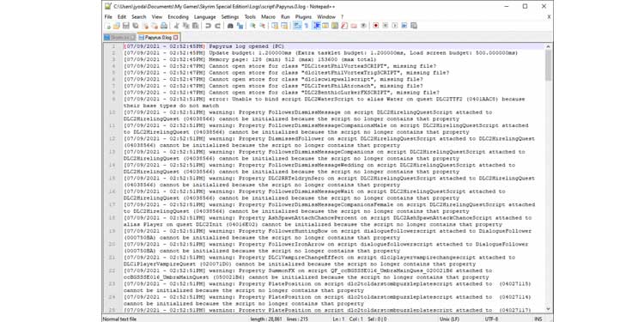644x322 pixels.
Task: Toggle synchronized vertical scrolling
Action: (275, 26)
